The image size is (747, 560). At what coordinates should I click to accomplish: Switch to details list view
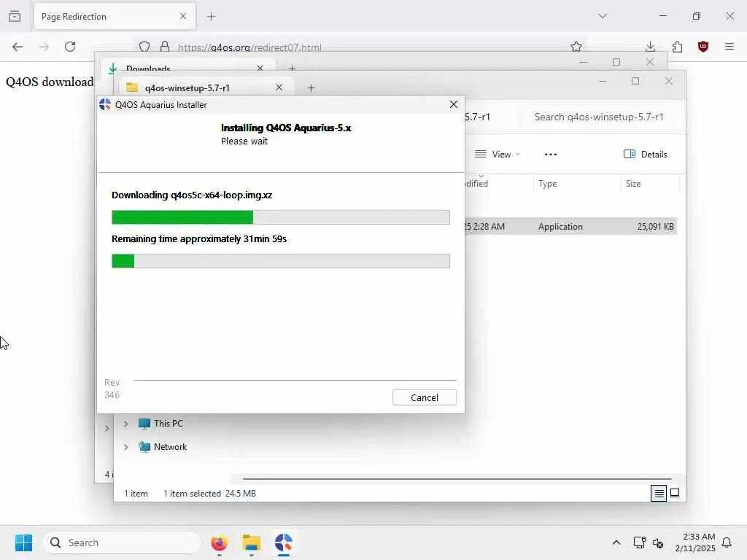click(659, 494)
